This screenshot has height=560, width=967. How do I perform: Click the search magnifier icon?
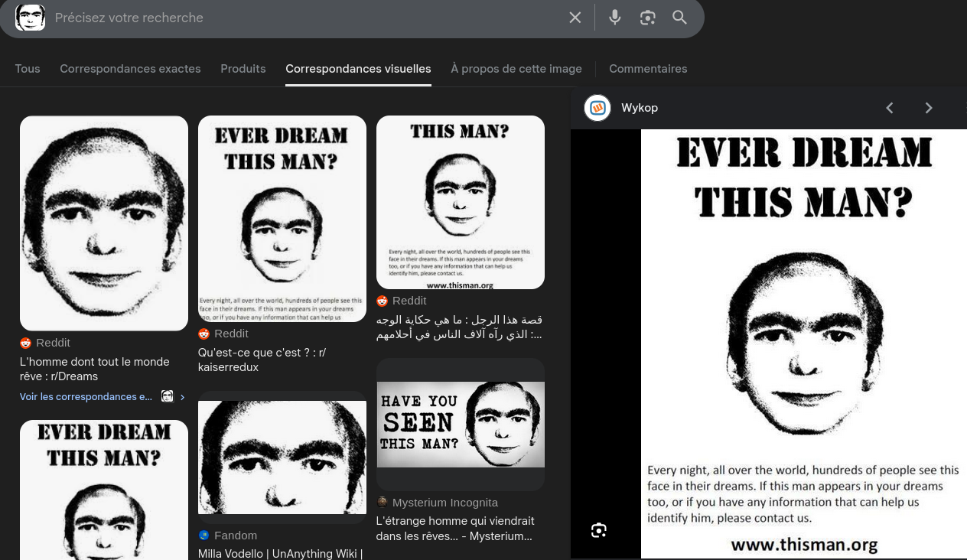coord(679,17)
